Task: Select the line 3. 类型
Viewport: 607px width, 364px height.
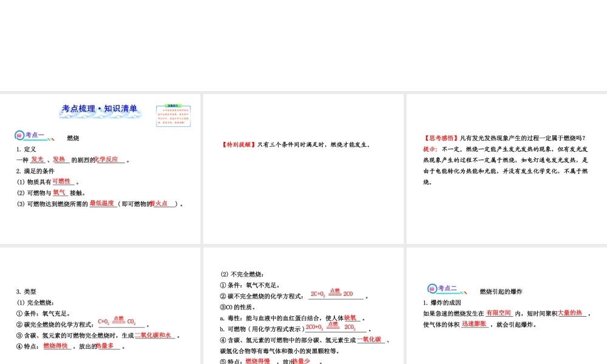Action: pos(26,292)
